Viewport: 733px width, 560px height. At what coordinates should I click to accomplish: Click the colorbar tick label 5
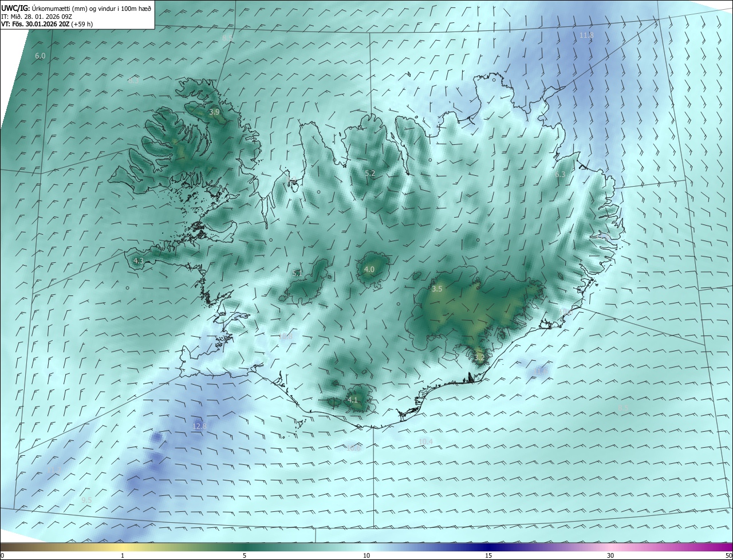[x=245, y=555]
